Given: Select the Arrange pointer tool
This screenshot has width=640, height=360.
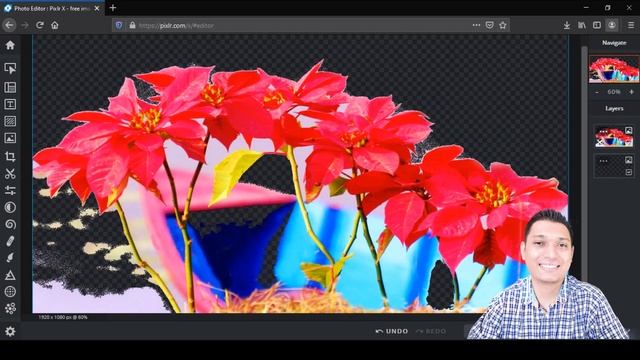Looking at the screenshot, I should click(10, 68).
